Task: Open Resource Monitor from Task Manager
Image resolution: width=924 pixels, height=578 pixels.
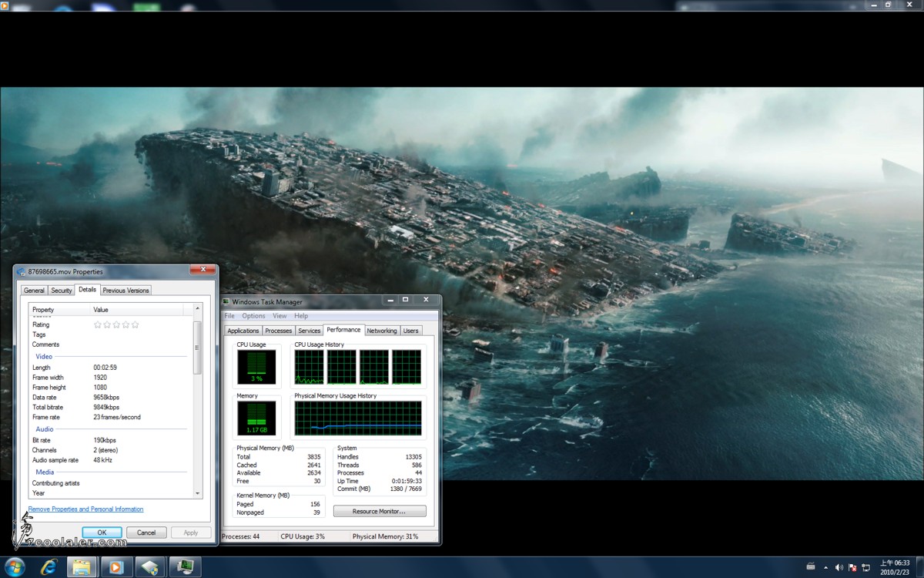Action: click(x=380, y=511)
